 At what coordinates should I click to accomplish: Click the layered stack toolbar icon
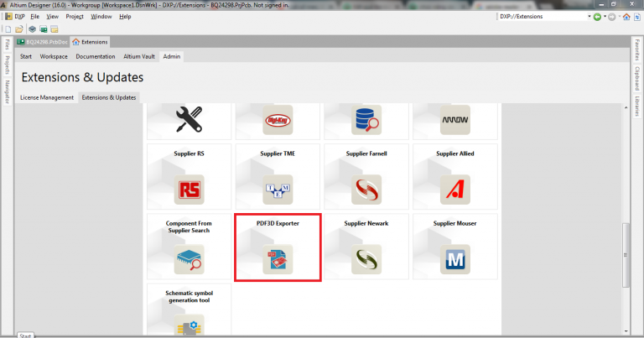point(32,29)
